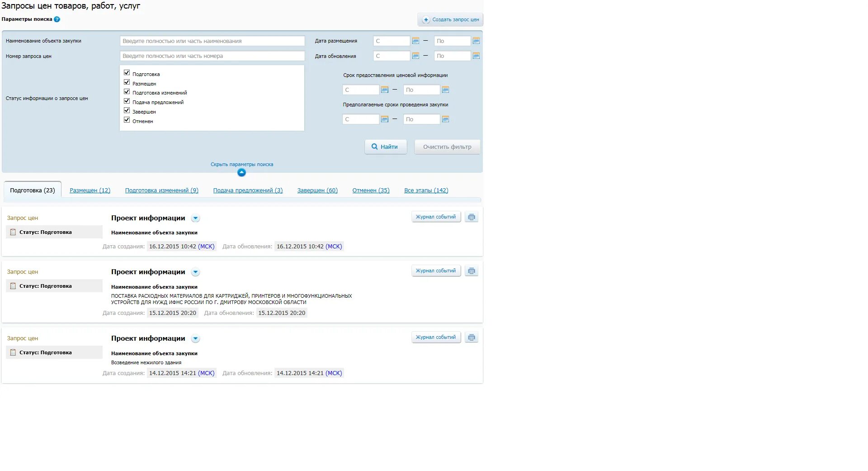Expand Проект информации menu for Возведение нежилого здания

click(x=195, y=339)
